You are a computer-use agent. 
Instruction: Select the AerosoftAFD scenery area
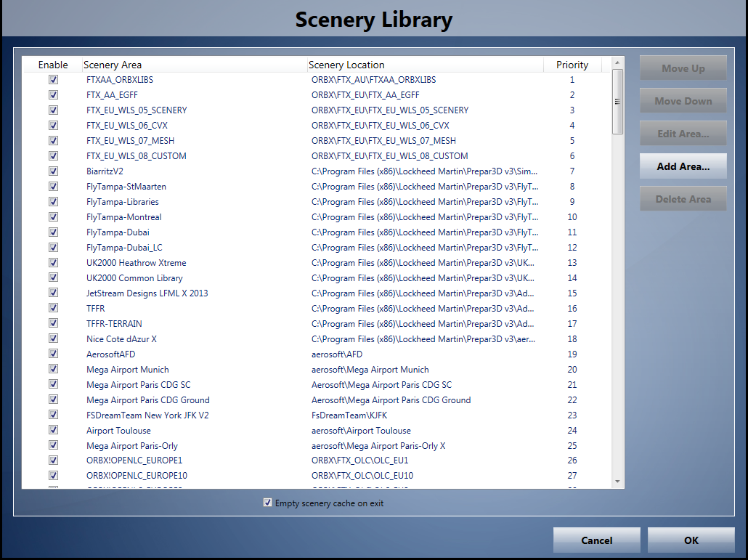coord(110,354)
